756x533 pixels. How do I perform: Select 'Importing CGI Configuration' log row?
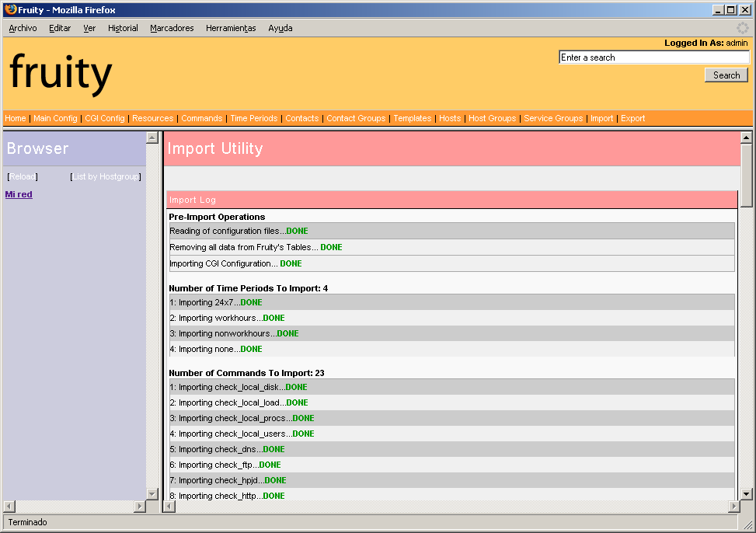point(451,263)
